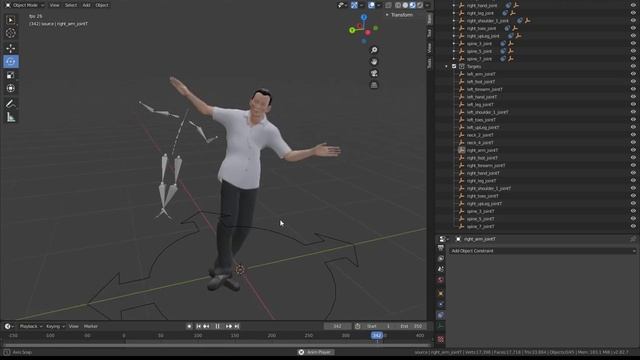This screenshot has height=360, width=640.
Task: Open the Keying dropdown in timeline
Action: 55,326
